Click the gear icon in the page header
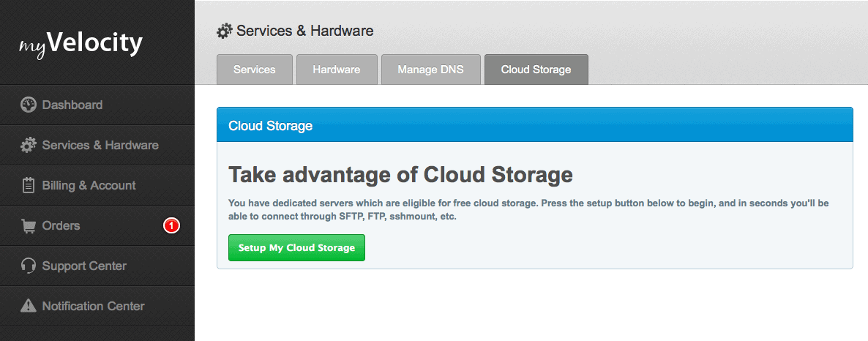 tap(224, 31)
